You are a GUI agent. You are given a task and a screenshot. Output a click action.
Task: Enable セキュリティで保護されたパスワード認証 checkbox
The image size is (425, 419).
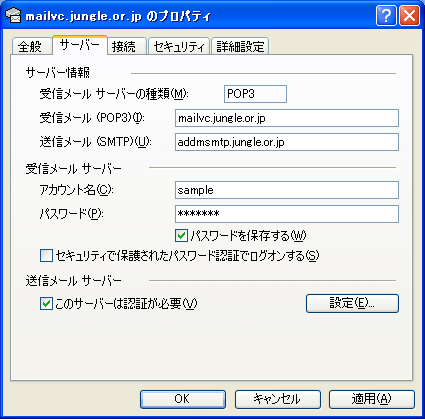(x=46, y=256)
